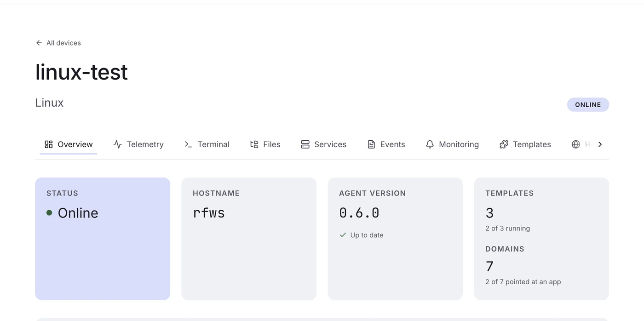Viewport: 644px width, 321px height.
Task: Click the Services server icon
Action: click(305, 144)
